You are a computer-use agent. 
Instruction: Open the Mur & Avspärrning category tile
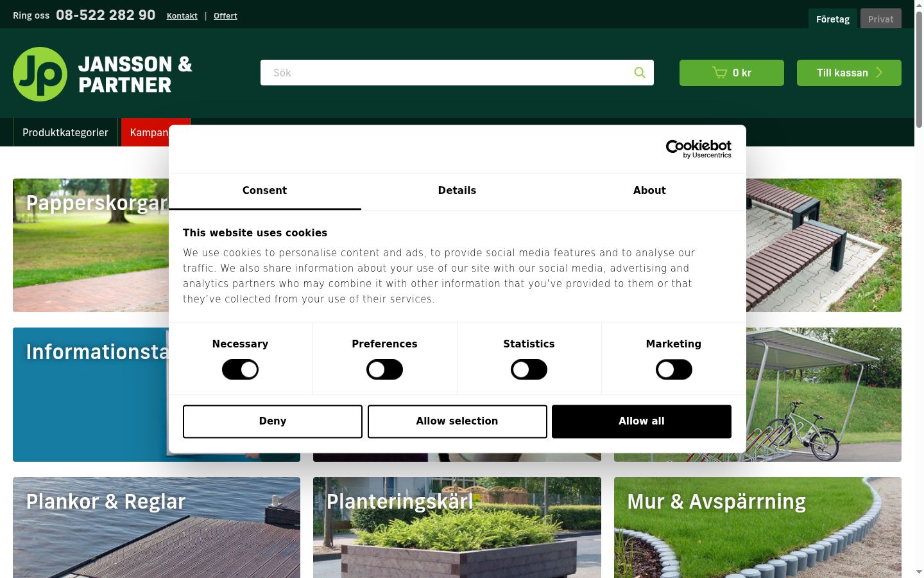758,527
